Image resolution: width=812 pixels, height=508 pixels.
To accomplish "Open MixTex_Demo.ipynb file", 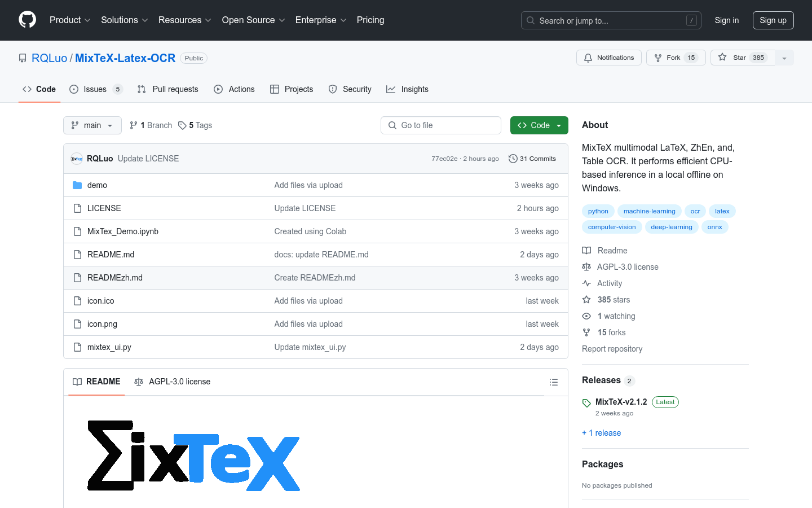I will tap(123, 231).
